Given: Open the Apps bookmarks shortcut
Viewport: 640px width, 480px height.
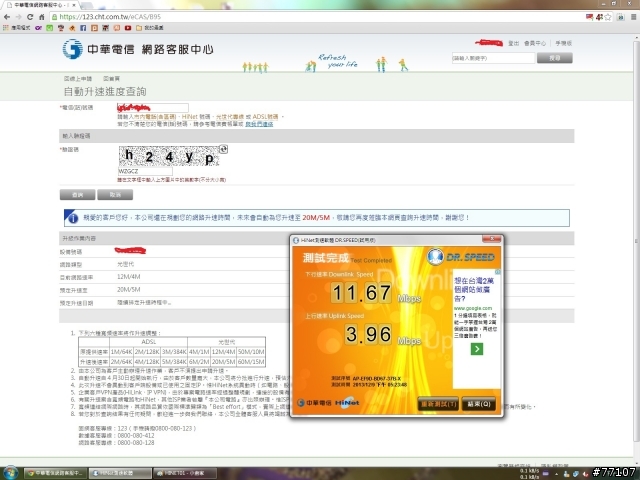Looking at the screenshot, I should (x=16, y=28).
